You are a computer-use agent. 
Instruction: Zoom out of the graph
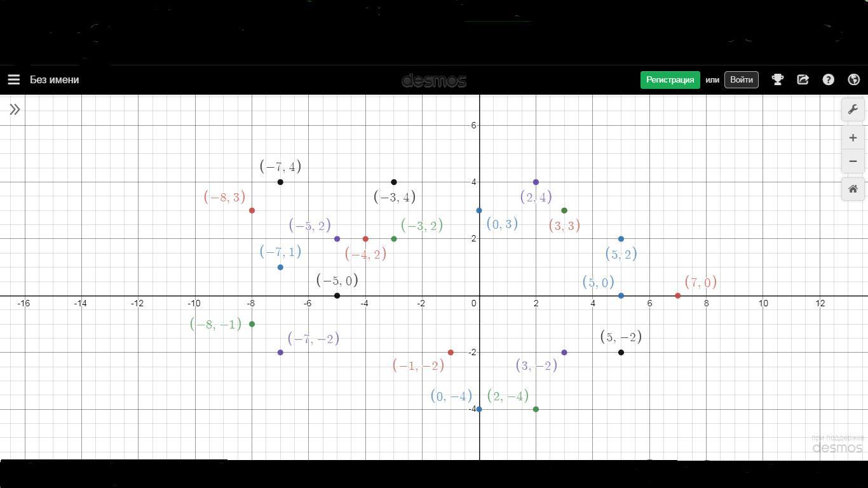click(x=853, y=161)
